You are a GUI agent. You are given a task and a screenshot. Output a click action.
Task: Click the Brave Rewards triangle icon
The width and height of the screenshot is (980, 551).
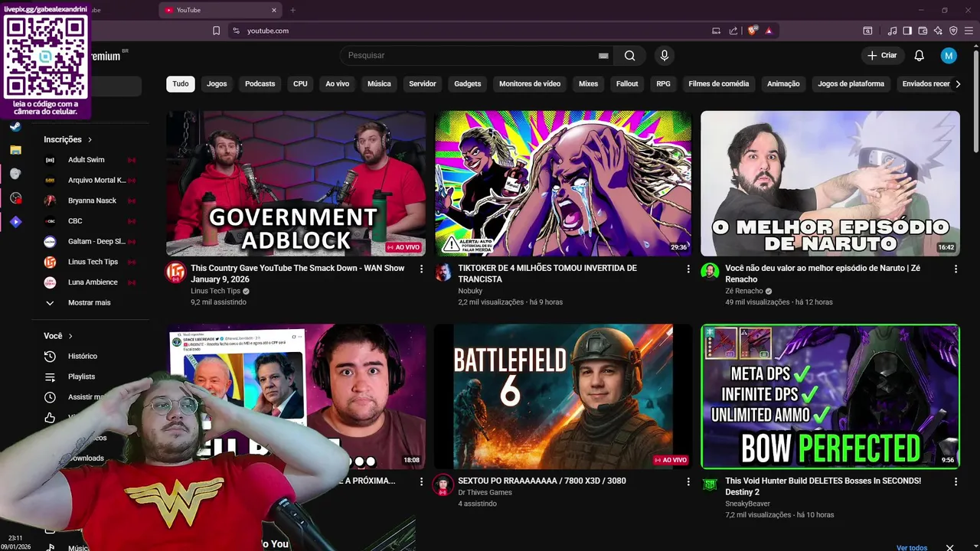click(x=768, y=31)
